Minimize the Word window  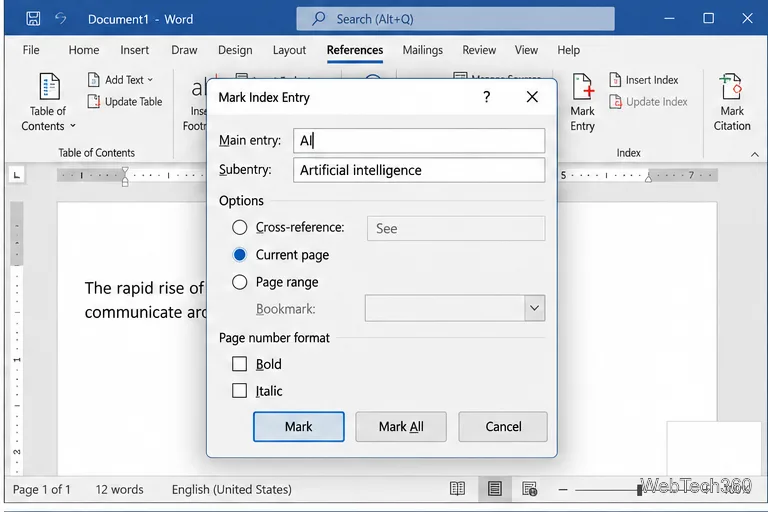click(x=669, y=19)
